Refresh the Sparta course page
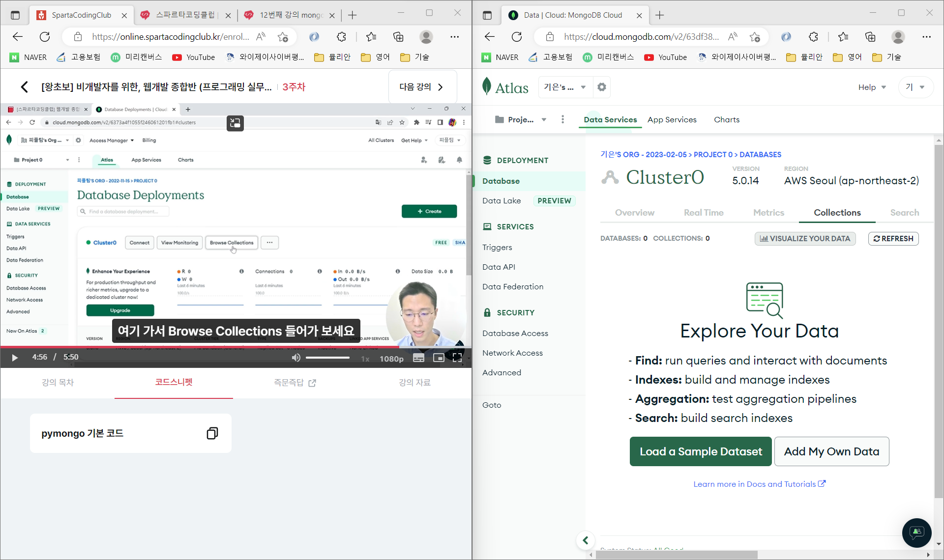Viewport: 944px width, 560px height. click(45, 37)
